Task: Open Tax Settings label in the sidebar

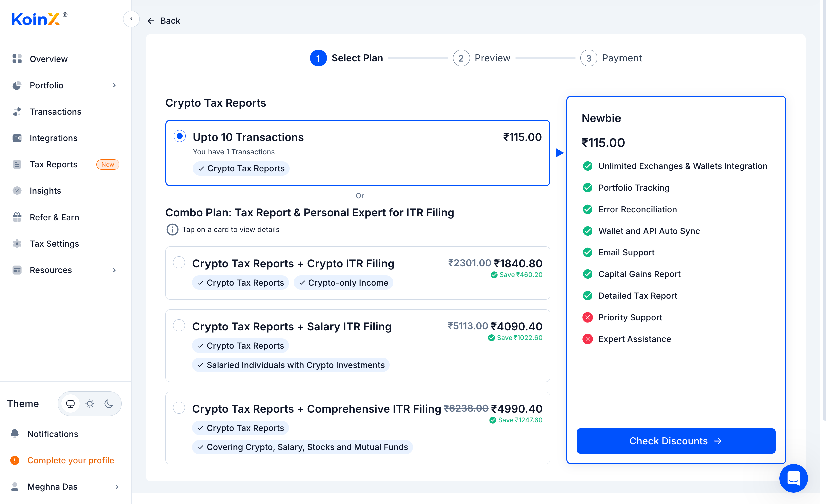Action: [54, 243]
